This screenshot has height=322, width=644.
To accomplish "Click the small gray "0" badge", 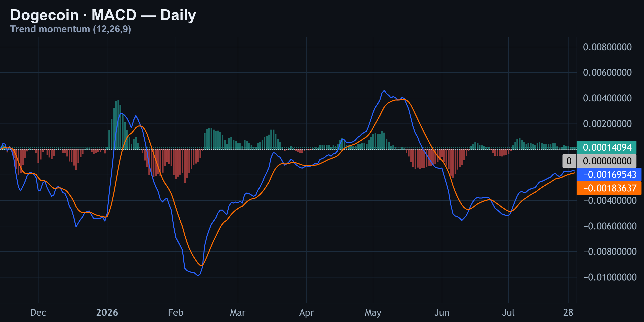I will (x=569, y=161).
